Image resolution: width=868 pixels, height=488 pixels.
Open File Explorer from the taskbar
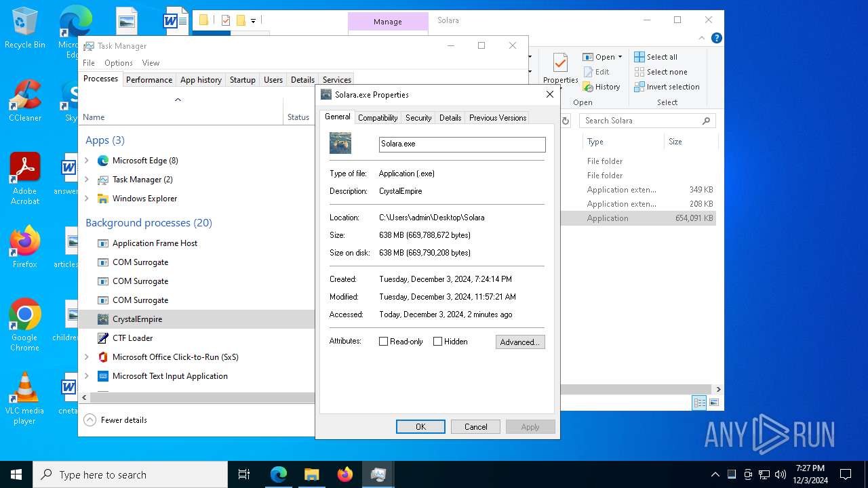(311, 474)
